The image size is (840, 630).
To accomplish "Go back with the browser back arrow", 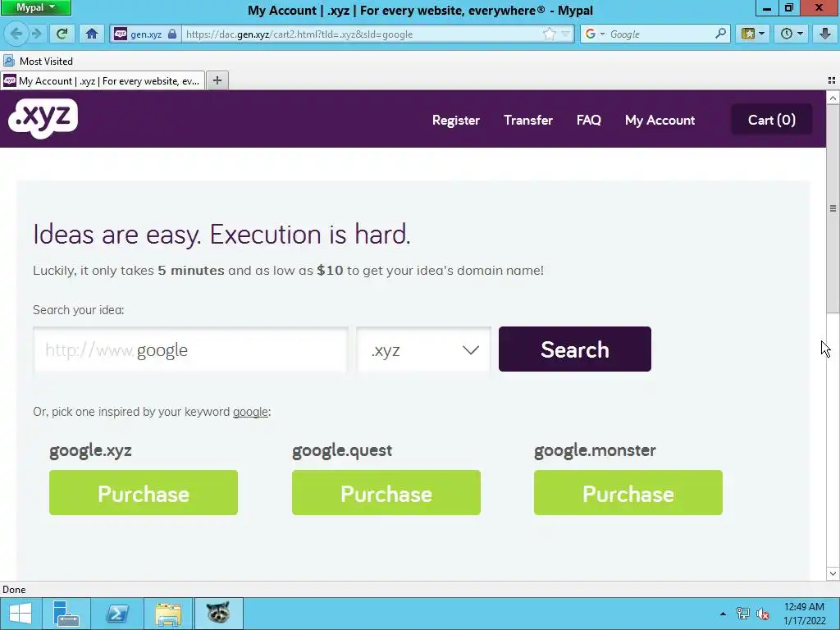I will click(16, 34).
